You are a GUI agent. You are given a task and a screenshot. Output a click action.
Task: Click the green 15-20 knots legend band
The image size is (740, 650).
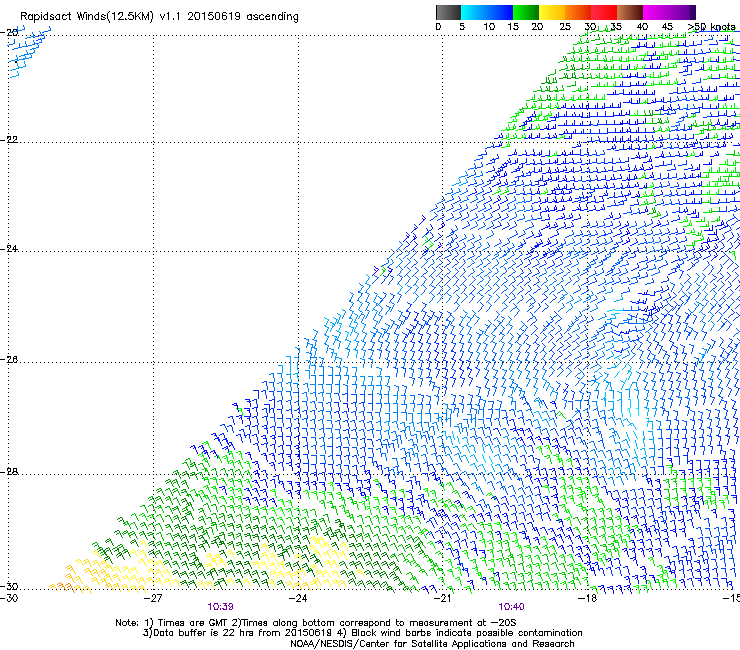tap(526, 12)
